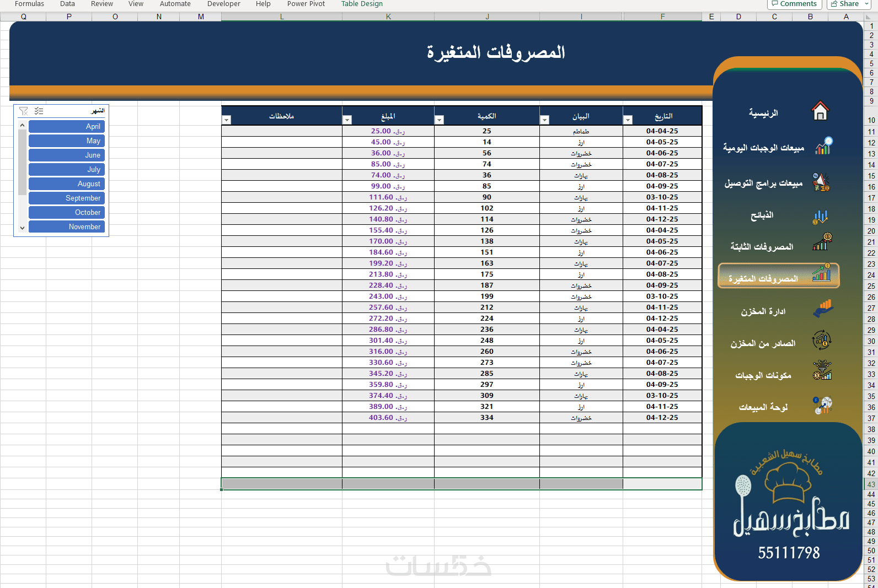878x588 pixels.
Task: Click the الصادر من المخزن icon
Action: [822, 340]
